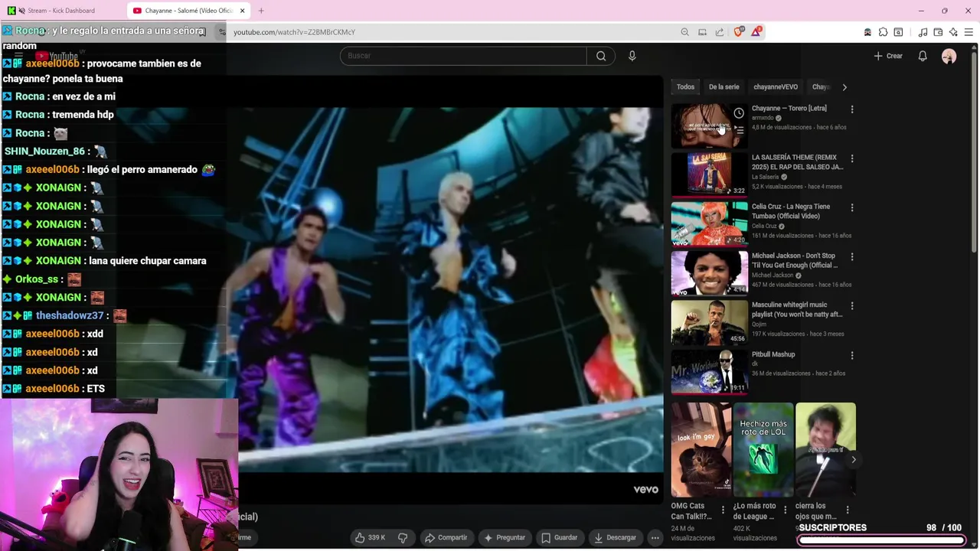Open the Brave wallet icon
Screen dimensions: 980x551
coord(938,32)
